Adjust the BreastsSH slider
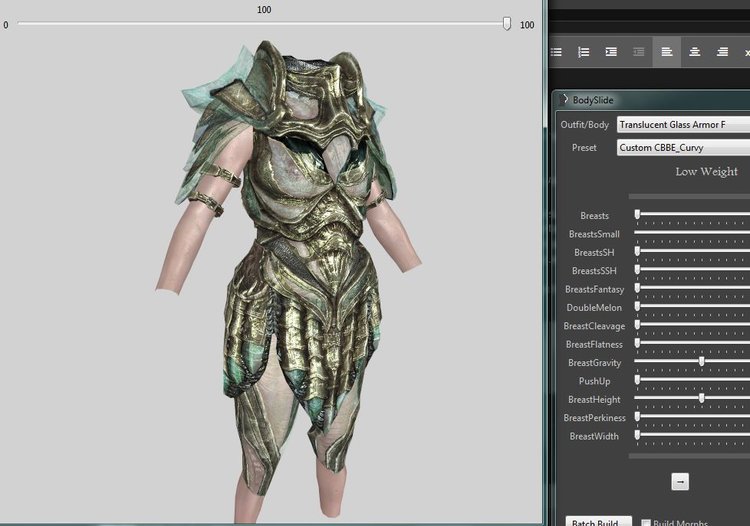Viewport: 750px width, 526px height. pyautogui.click(x=637, y=251)
